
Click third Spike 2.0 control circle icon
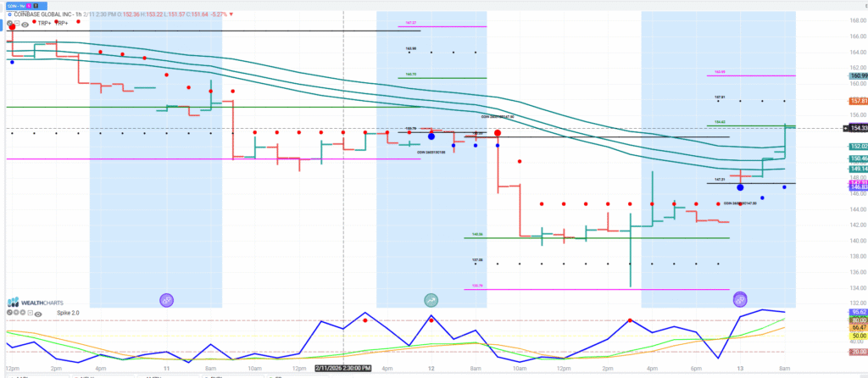click(23, 313)
